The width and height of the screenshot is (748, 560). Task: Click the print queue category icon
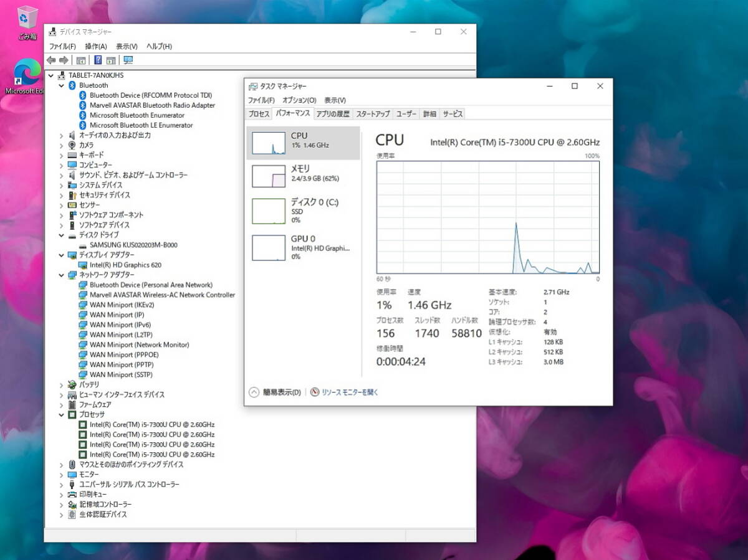72,494
